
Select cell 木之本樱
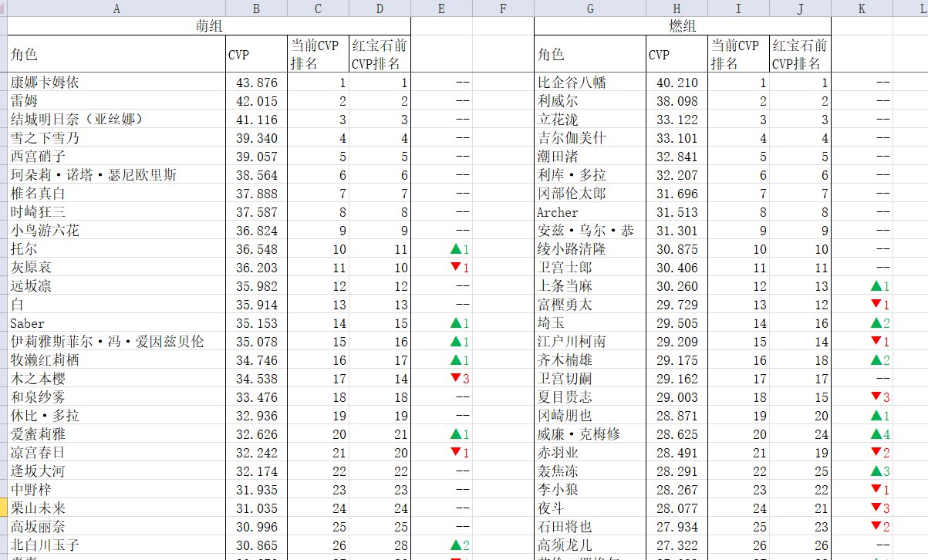(116, 378)
